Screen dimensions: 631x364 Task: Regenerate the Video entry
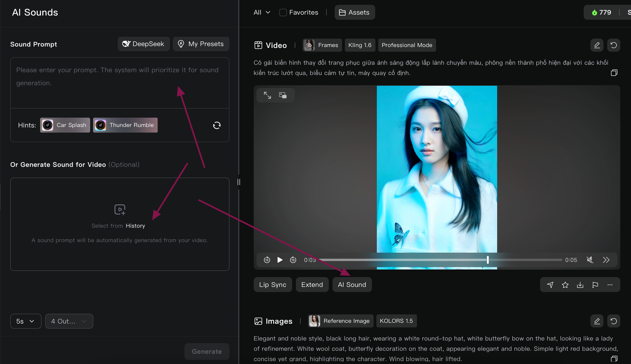(613, 45)
